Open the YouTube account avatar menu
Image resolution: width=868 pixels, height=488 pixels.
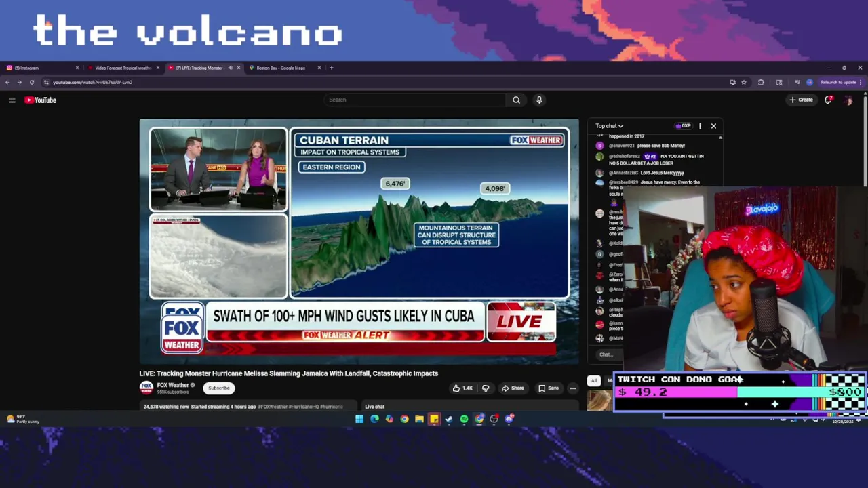[x=848, y=100]
